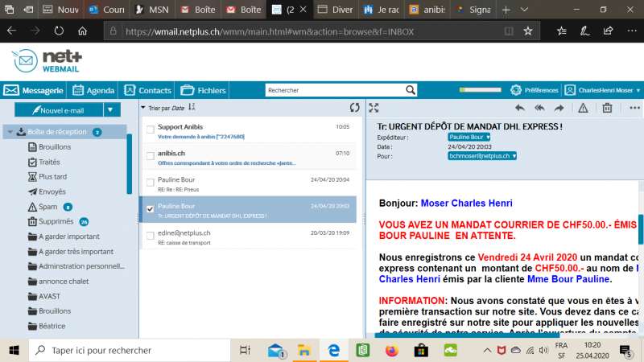Image resolution: width=644 pixels, height=362 pixels.
Task: Open the Envoyés folder
Action: point(47,191)
